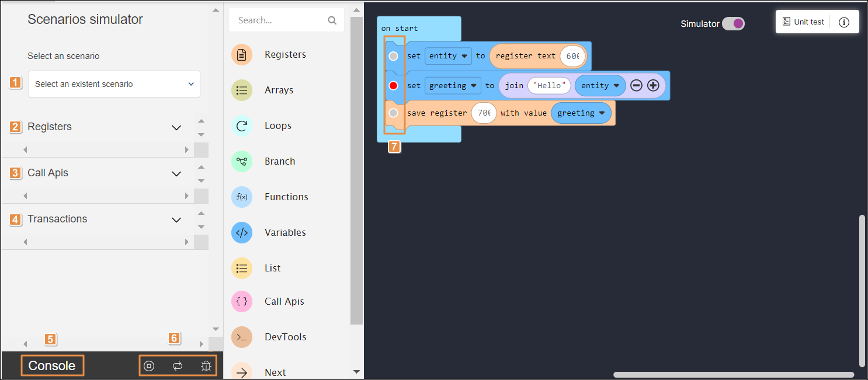
Task: Open entity variable dropdown in first set block
Action: pos(448,56)
